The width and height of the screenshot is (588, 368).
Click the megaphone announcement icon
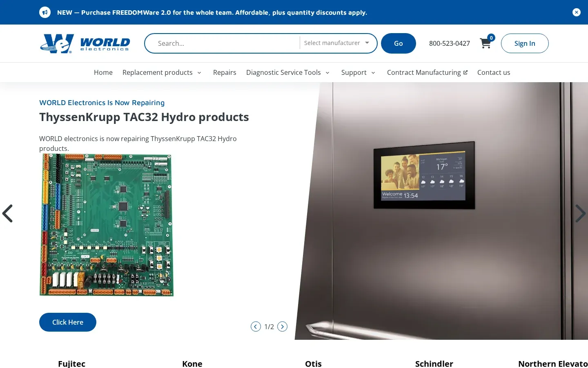[x=45, y=12]
